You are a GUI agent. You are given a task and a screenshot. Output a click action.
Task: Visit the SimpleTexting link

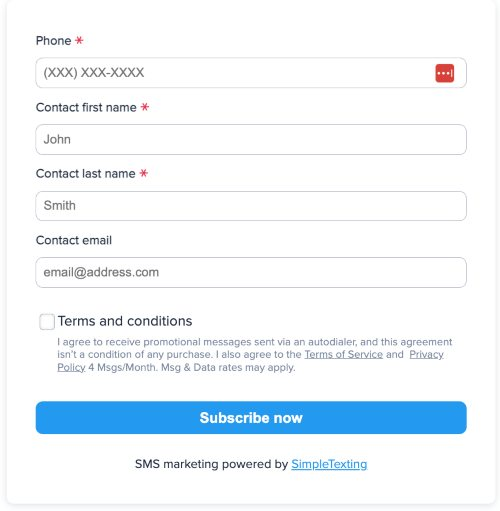329,464
